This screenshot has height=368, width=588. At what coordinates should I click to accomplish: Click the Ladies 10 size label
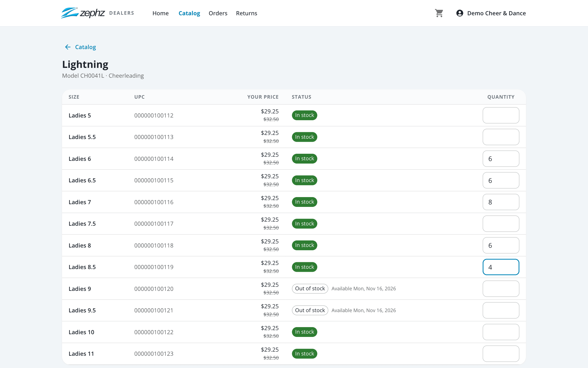[x=81, y=332]
